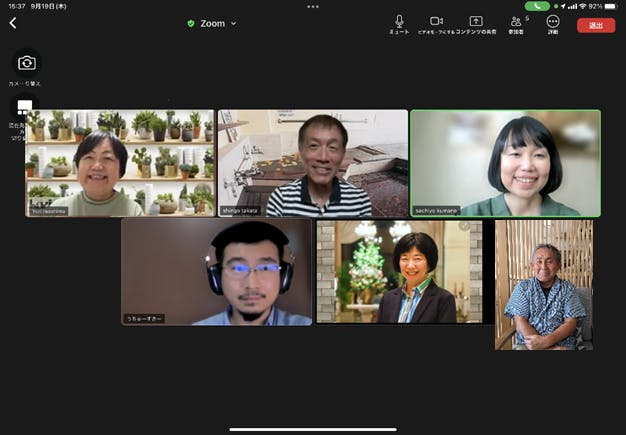Select sachiyo kumano's highlighted video tile
Image resolution: width=626 pixels, height=435 pixels.
(505, 163)
